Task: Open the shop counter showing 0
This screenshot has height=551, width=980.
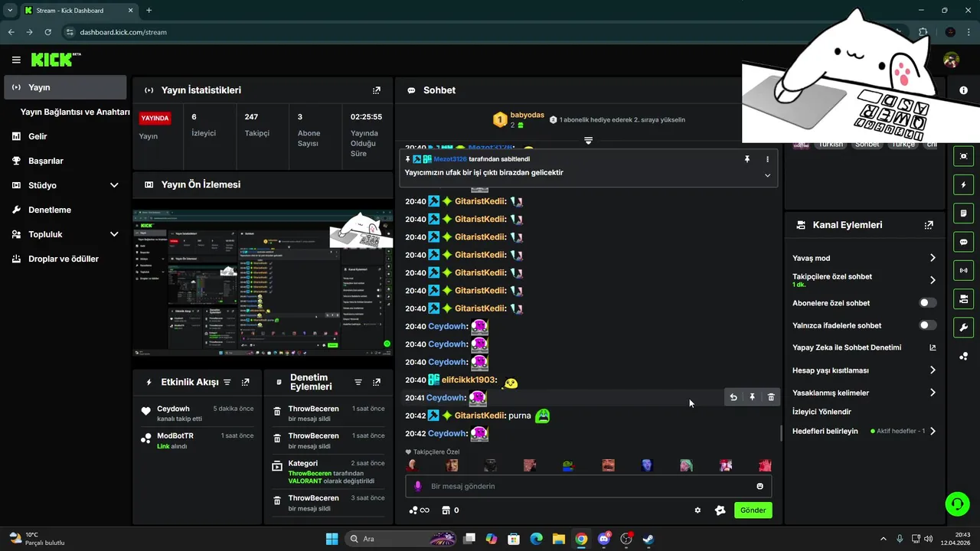Action: tap(451, 510)
